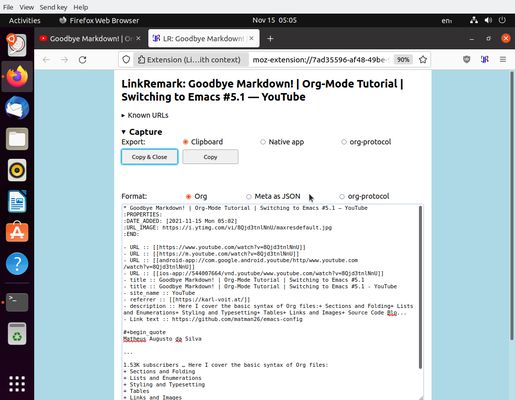Click the 'site_name :: YouTube' line
515x400 pixels.
click(x=159, y=293)
